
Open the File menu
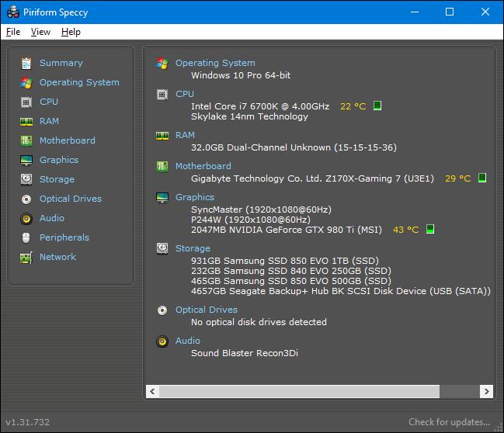click(x=13, y=32)
